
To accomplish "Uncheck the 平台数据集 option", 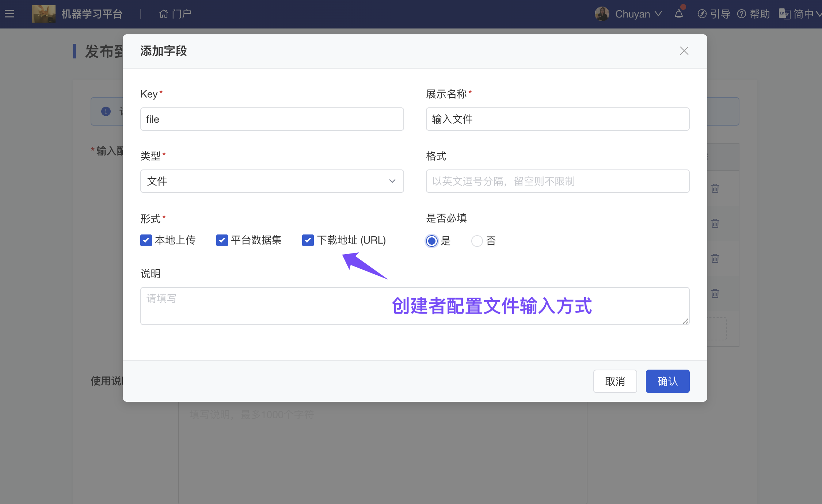I will click(x=222, y=240).
